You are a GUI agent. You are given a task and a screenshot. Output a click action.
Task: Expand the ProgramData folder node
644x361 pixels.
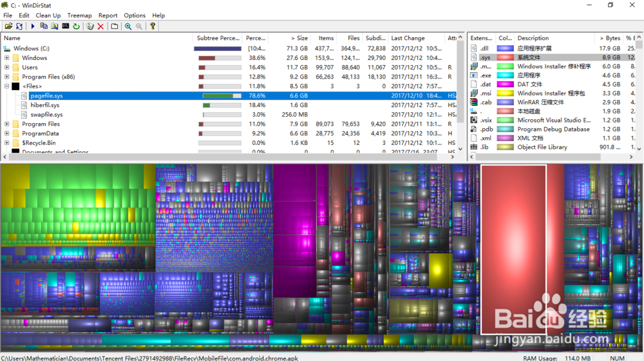[x=6, y=133]
